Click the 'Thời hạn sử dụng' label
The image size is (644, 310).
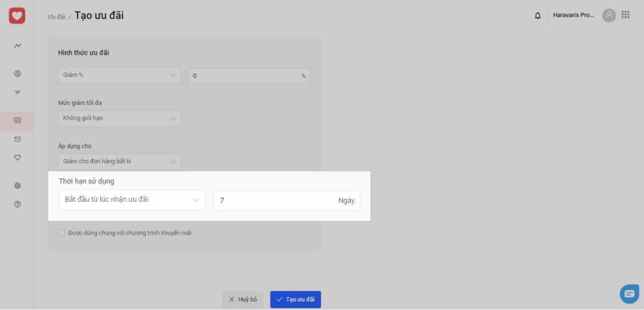[86, 181]
